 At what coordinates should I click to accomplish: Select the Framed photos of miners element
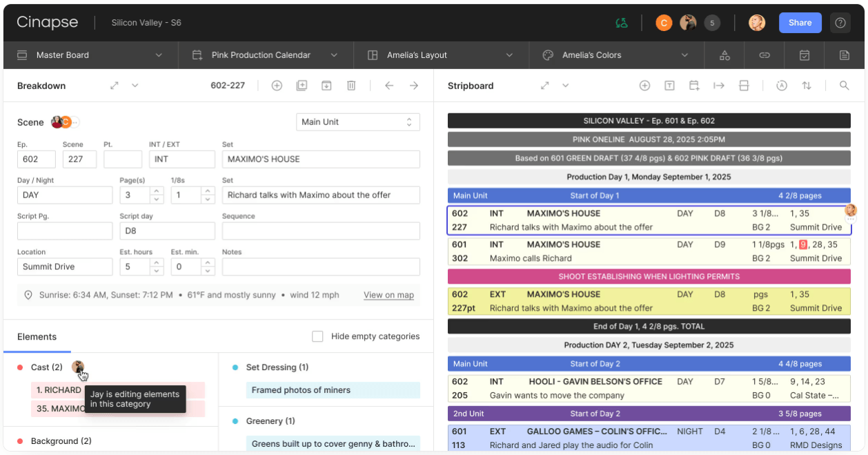tap(333, 390)
